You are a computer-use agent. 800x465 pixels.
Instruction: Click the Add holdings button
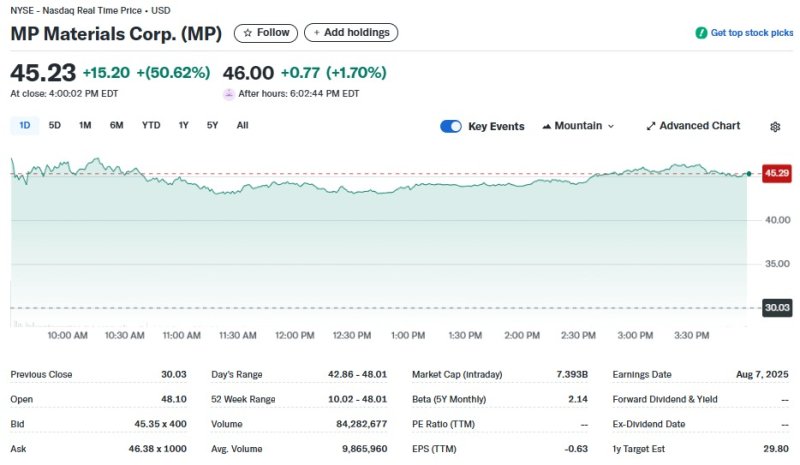click(x=350, y=33)
